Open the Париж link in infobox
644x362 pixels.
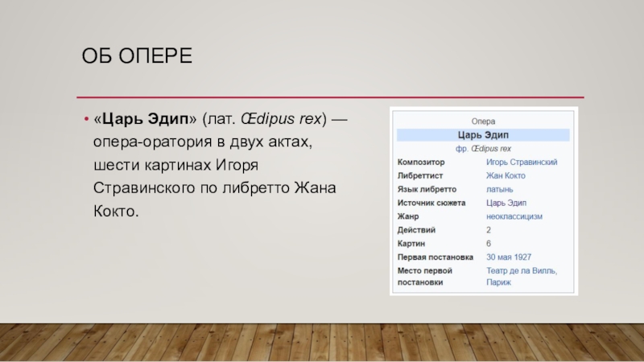(498, 282)
